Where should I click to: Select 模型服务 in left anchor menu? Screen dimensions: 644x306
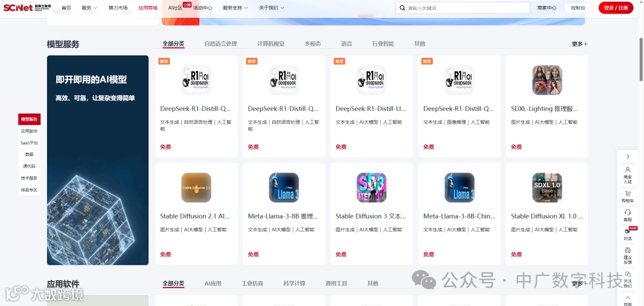pyautogui.click(x=29, y=120)
